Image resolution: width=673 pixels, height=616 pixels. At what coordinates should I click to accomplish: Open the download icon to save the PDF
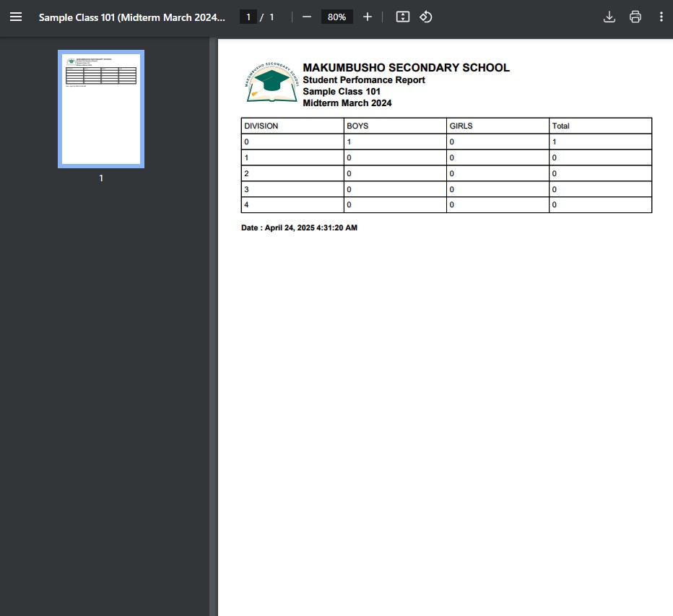(x=609, y=17)
